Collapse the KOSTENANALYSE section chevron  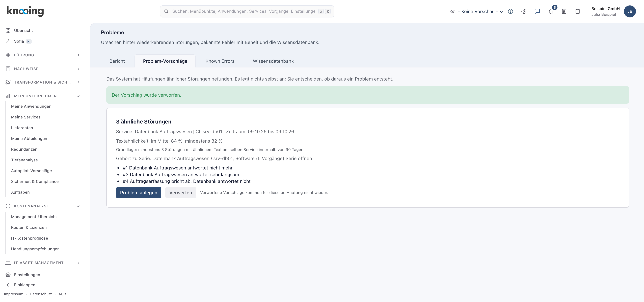[78, 206]
